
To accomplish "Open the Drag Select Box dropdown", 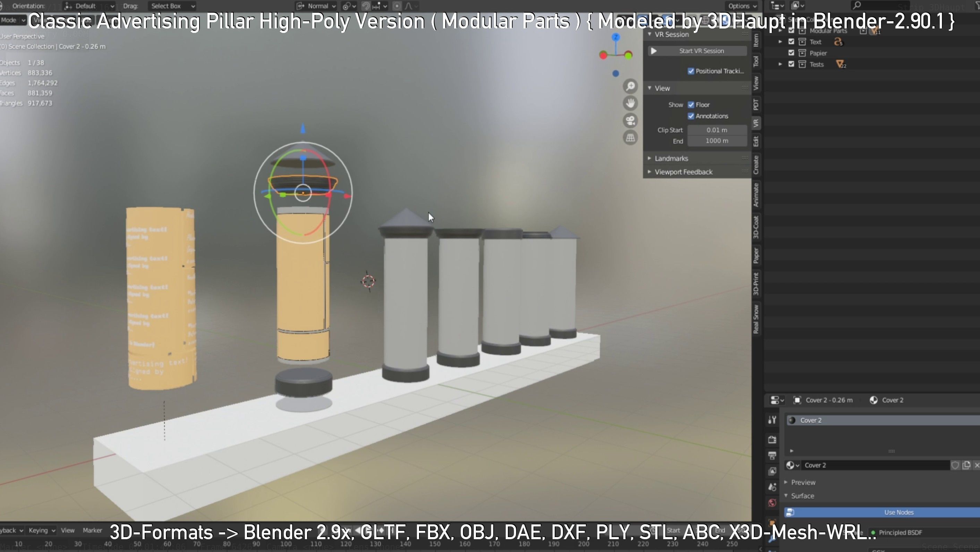I will pos(172,6).
